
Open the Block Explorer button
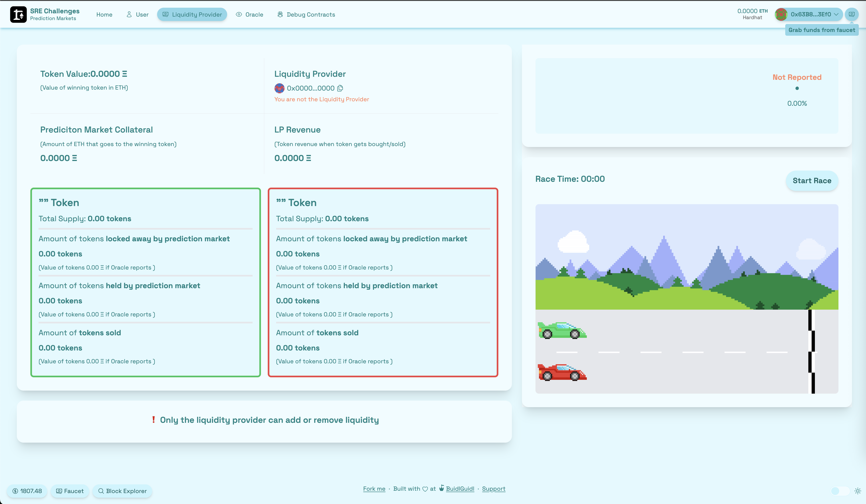click(122, 491)
